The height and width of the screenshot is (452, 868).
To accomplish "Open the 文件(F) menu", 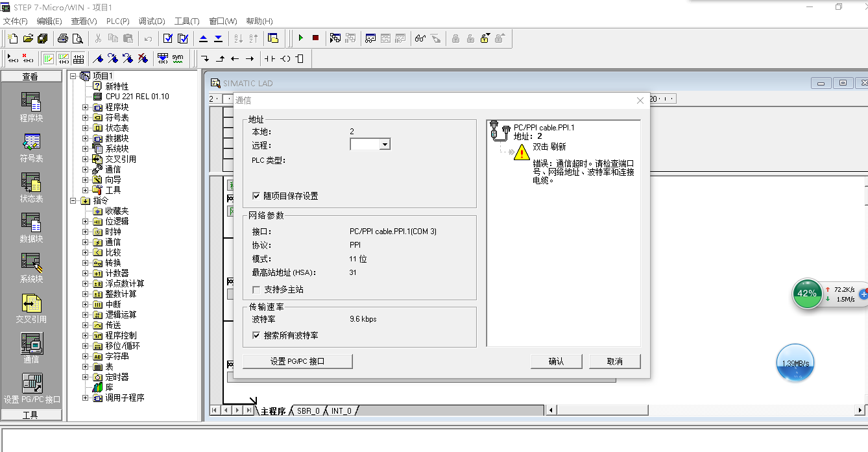I will pyautogui.click(x=16, y=21).
